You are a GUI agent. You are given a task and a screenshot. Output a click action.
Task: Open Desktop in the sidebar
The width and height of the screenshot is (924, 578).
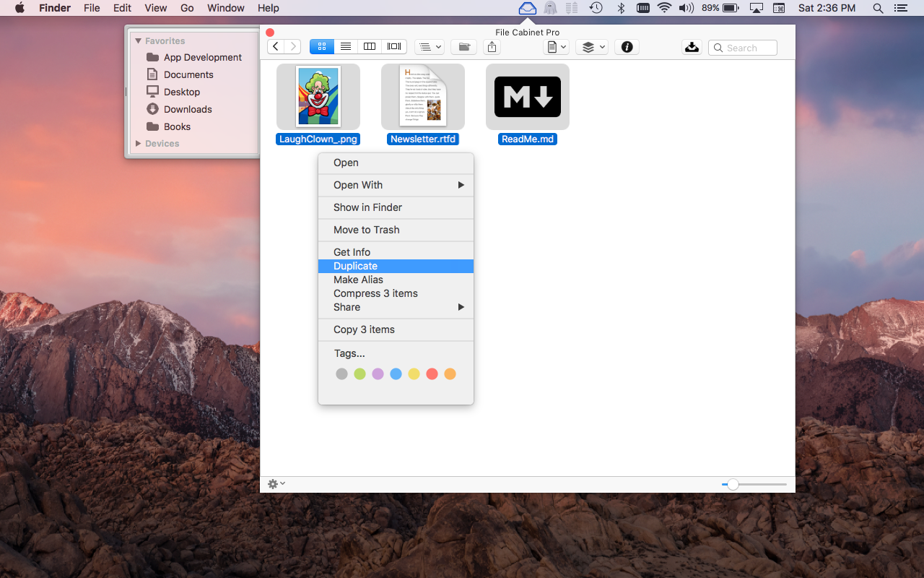(x=173, y=92)
